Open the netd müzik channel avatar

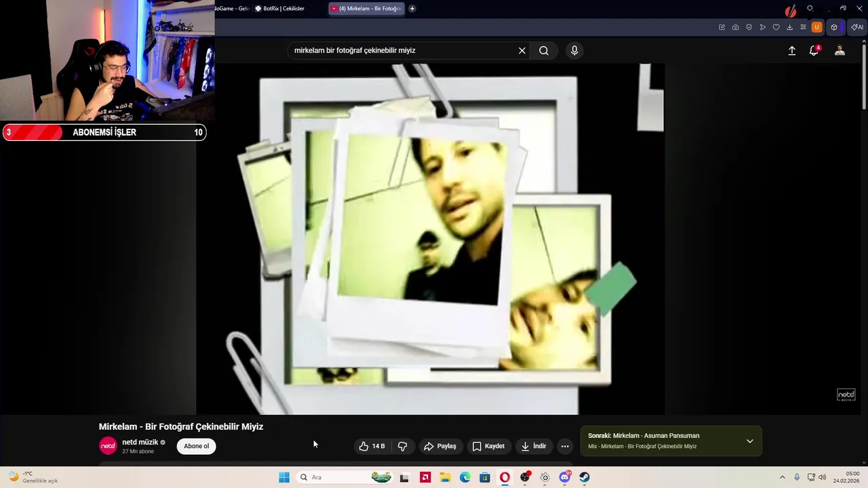pos(108,446)
